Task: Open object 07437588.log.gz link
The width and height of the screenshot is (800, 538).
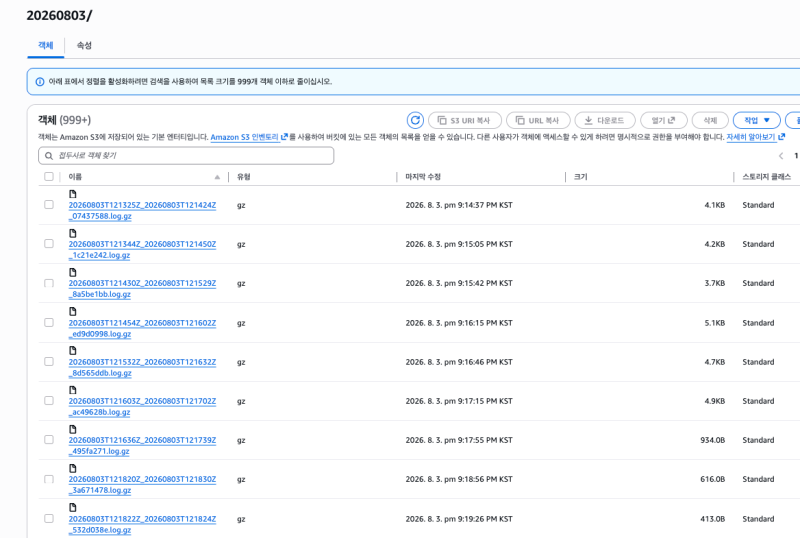Action: [142, 210]
